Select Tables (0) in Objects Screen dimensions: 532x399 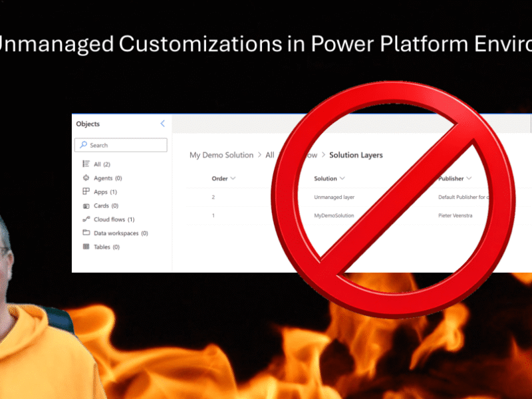[106, 247]
